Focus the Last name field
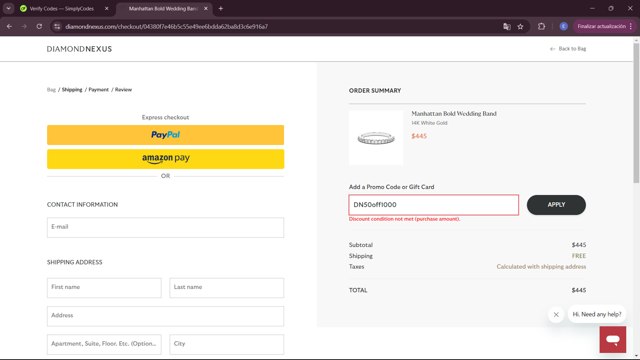The image size is (640, 360). (x=227, y=288)
